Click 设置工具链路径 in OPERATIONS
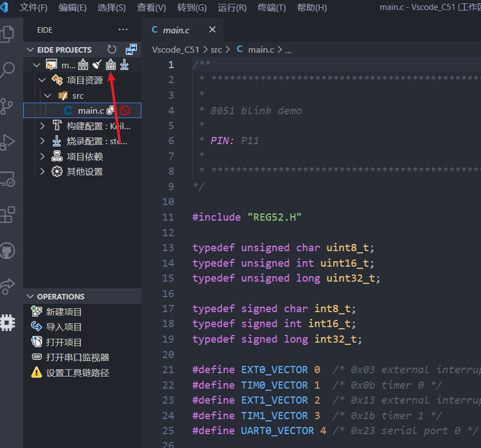Viewport: 481px width, 448px height. (x=78, y=373)
